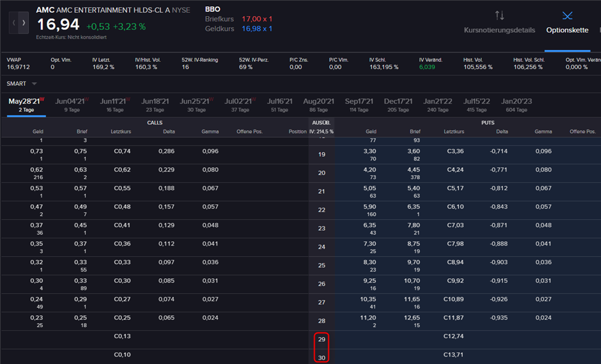Select strike price 26
Viewport: 601px width, 364px height.
point(321,284)
